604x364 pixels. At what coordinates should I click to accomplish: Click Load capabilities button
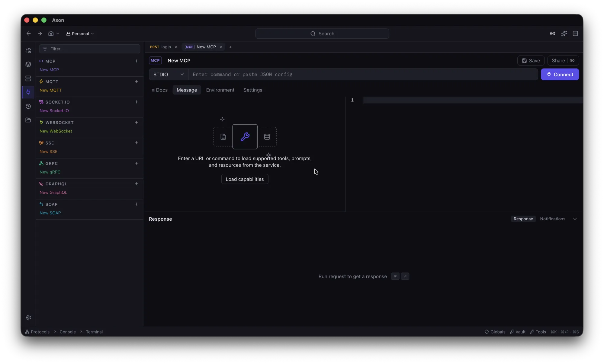coord(245,179)
